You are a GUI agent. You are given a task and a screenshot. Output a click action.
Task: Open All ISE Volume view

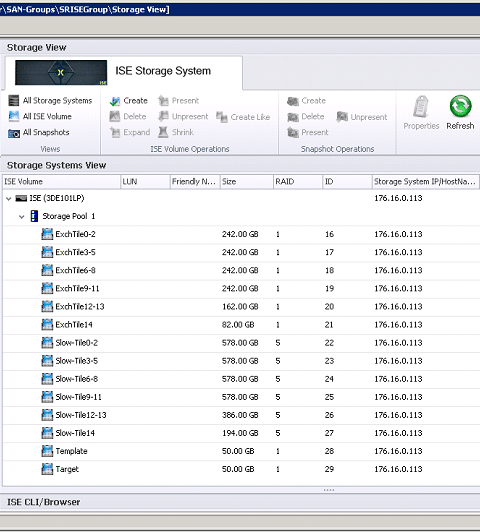[x=40, y=116]
